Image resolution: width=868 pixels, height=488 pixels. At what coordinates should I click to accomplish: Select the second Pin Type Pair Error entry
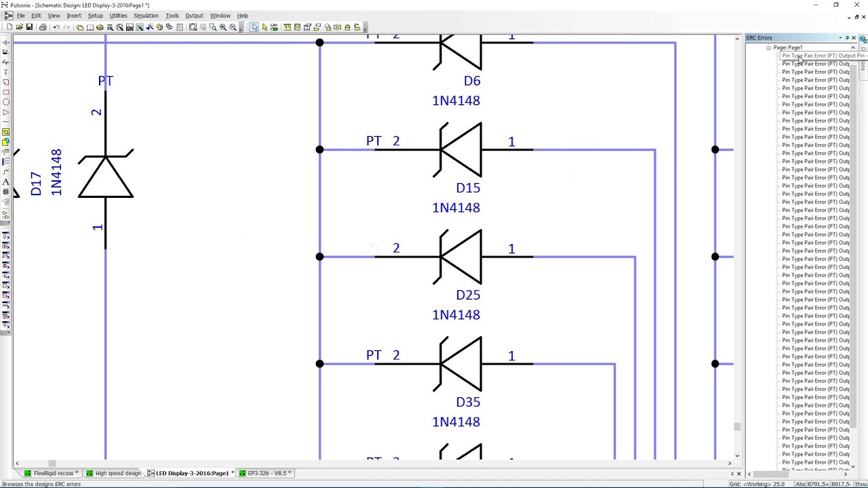point(816,64)
